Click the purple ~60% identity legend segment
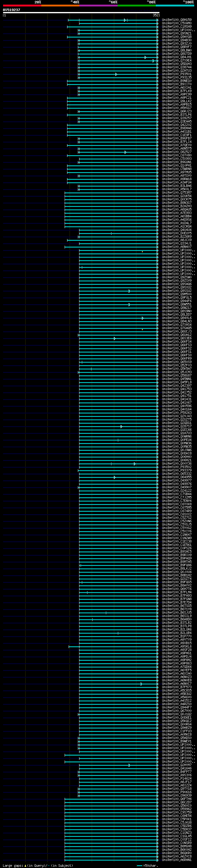 (99, 6)
